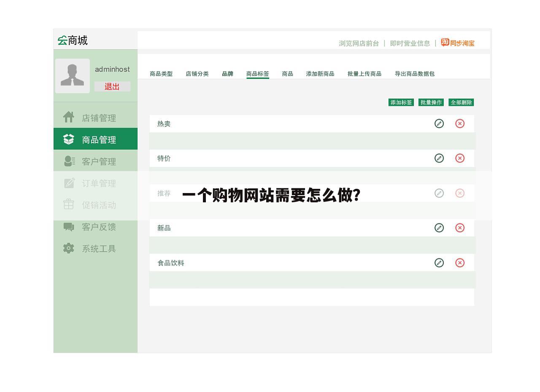Click the delete icon next to 特价
Image resolution: width=540 pixels, height=392 pixels.
(460, 158)
